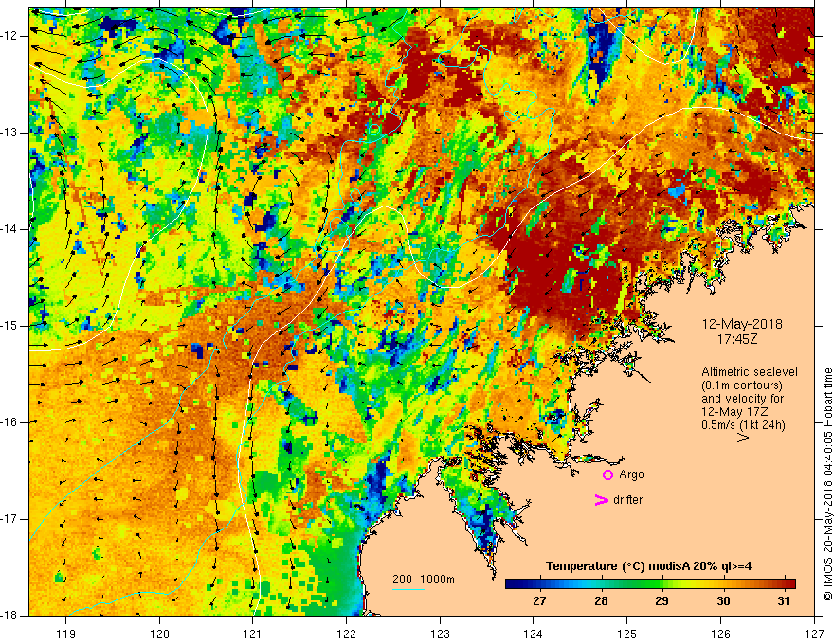The height and width of the screenshot is (644, 834).
Task: Click the magenta drifter legend marker
Action: 601,500
